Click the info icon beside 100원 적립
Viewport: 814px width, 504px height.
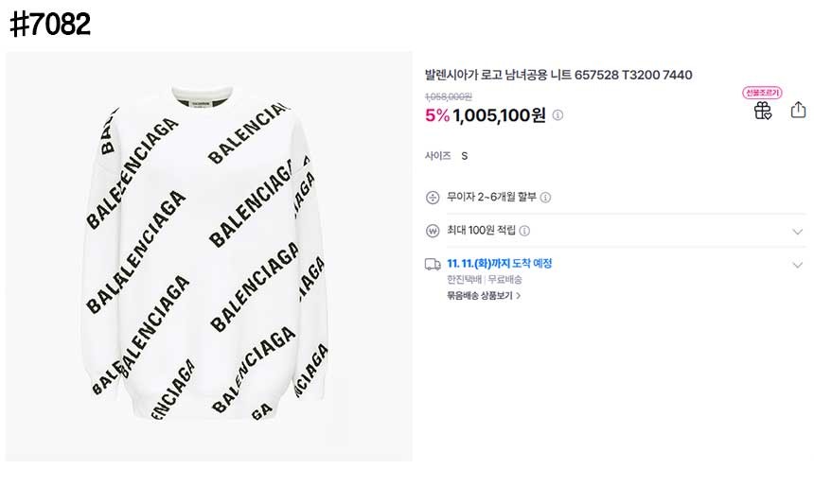pos(524,231)
